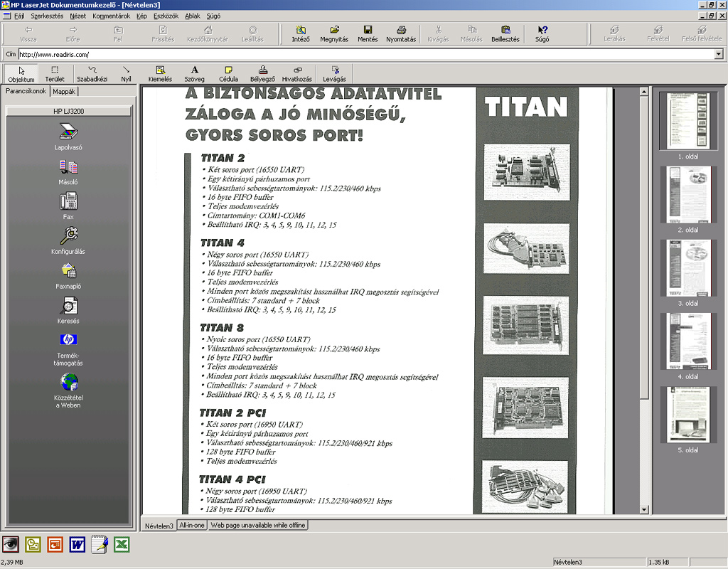728x569 pixels.
Task: Paste with the Beillesztés icon
Action: click(x=505, y=34)
